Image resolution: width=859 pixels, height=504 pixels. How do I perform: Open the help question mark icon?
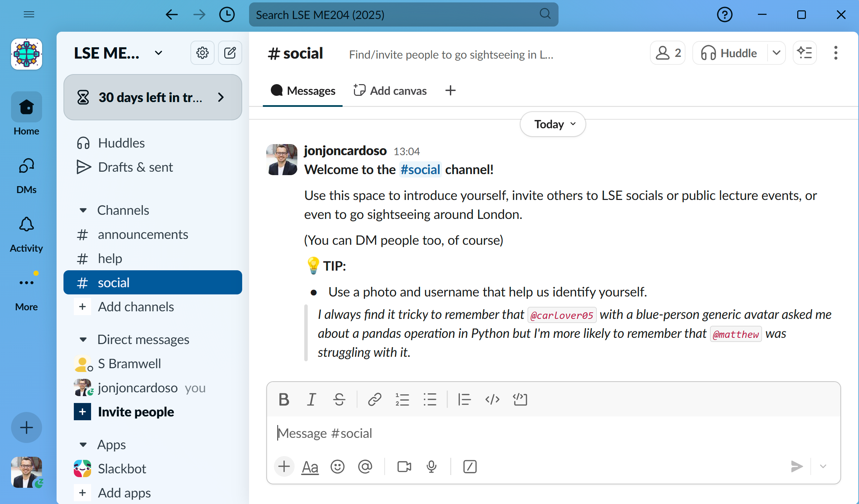[724, 14]
